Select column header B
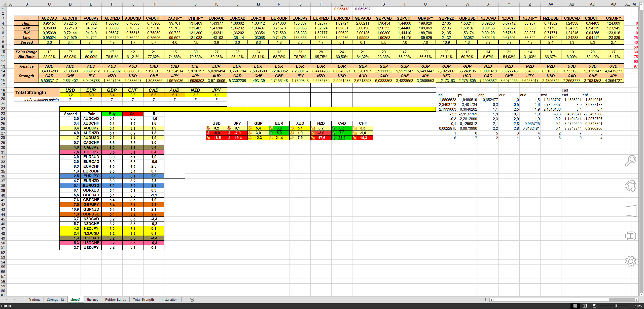 point(26,4)
